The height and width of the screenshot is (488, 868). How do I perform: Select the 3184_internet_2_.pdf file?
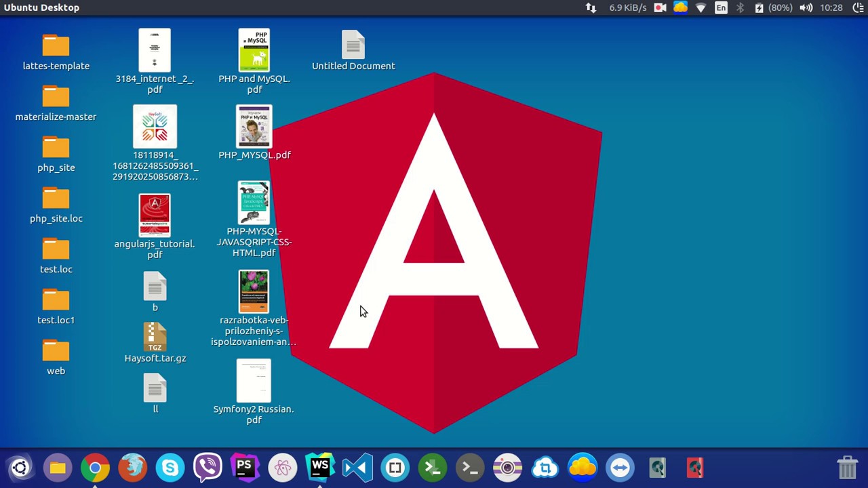(x=155, y=61)
